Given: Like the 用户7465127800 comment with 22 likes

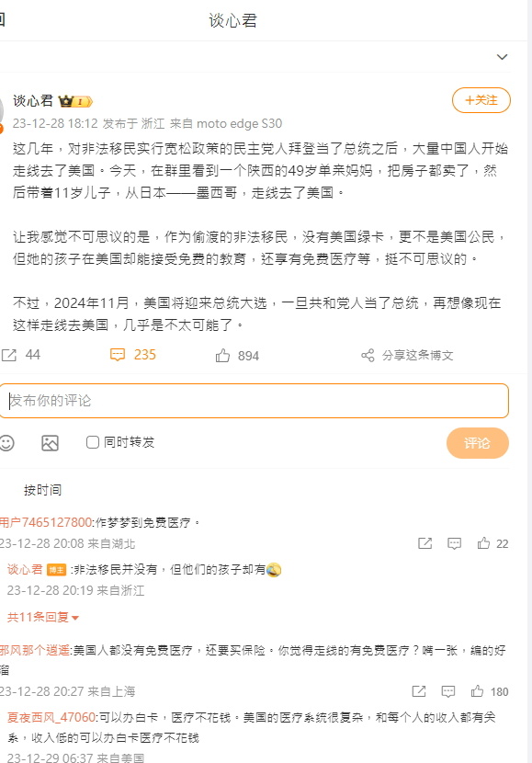Looking at the screenshot, I should click(x=483, y=543).
